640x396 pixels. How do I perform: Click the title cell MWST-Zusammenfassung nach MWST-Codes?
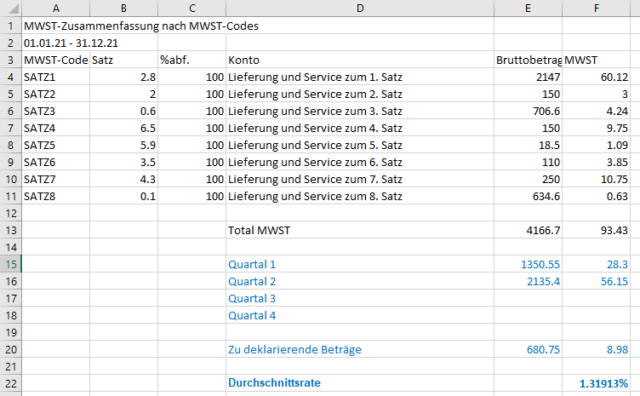[141, 26]
